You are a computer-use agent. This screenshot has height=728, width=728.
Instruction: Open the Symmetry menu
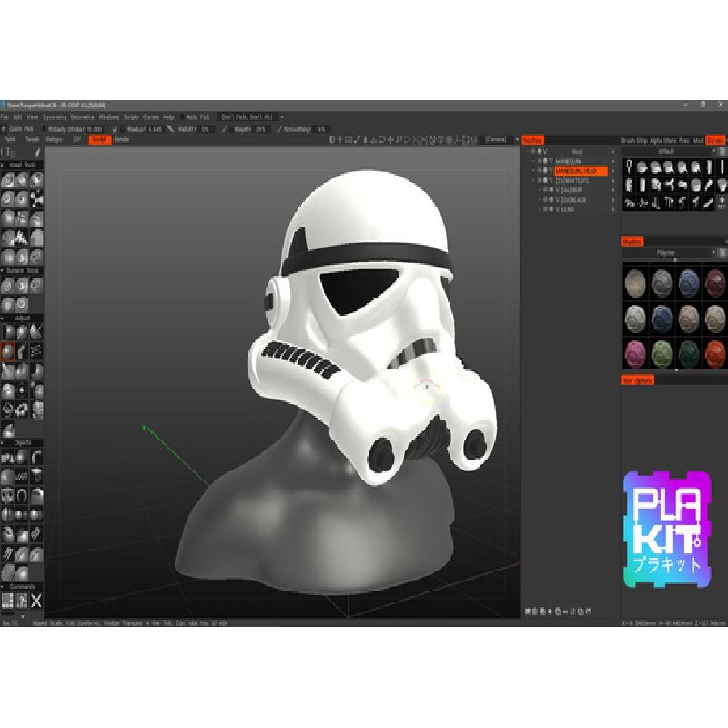pyautogui.click(x=55, y=117)
